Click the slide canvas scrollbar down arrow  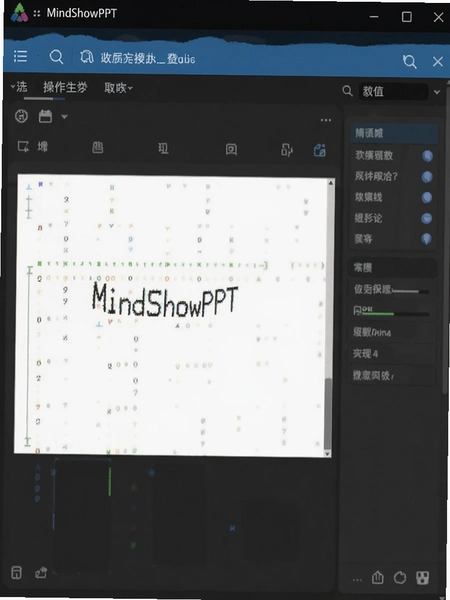coord(328,453)
